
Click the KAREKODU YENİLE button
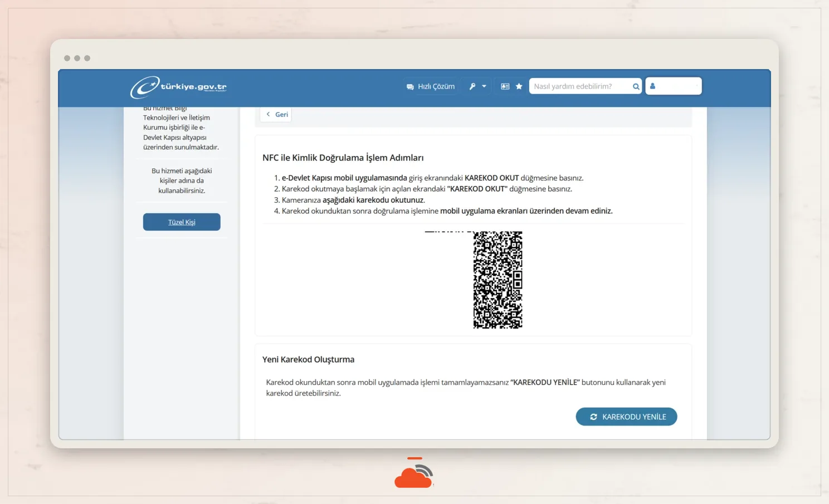tap(626, 417)
